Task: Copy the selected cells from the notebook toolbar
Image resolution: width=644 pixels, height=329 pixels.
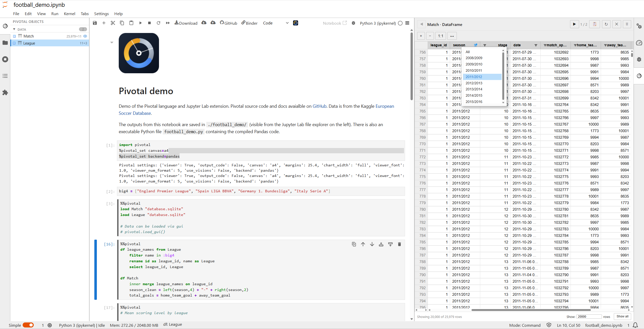Action: [122, 23]
